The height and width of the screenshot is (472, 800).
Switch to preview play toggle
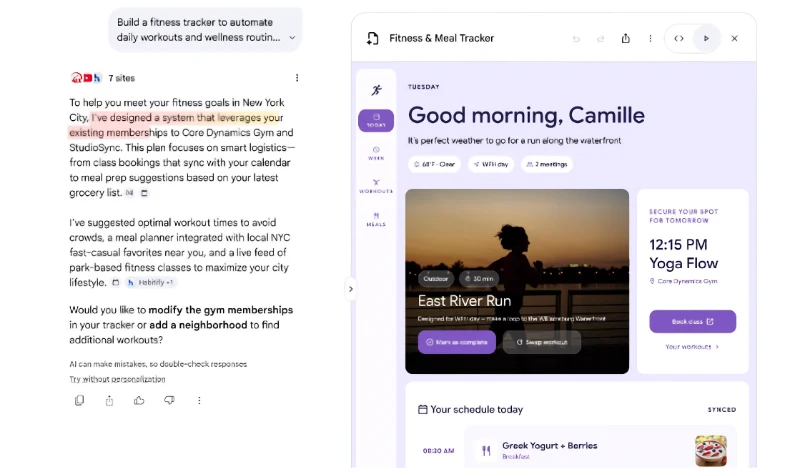click(x=706, y=38)
